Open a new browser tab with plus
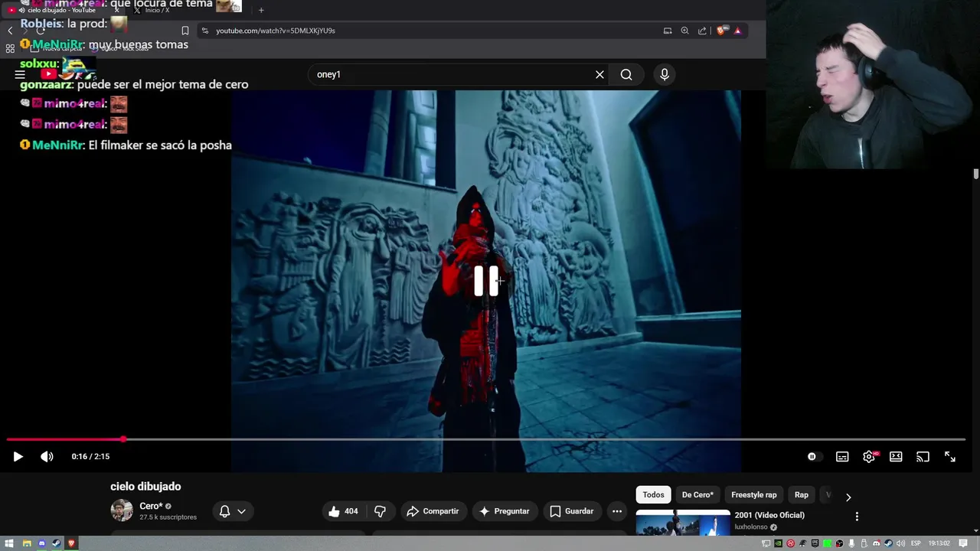Image resolution: width=980 pixels, height=551 pixels. (261, 10)
